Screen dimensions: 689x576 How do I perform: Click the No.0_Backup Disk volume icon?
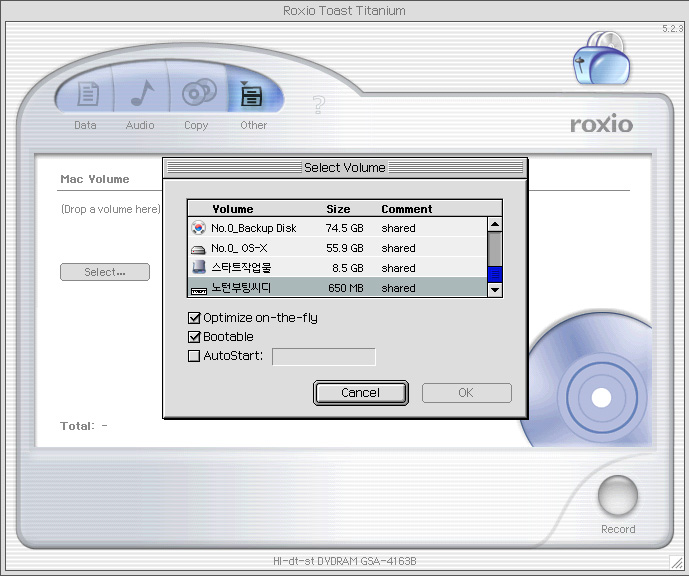click(x=198, y=228)
